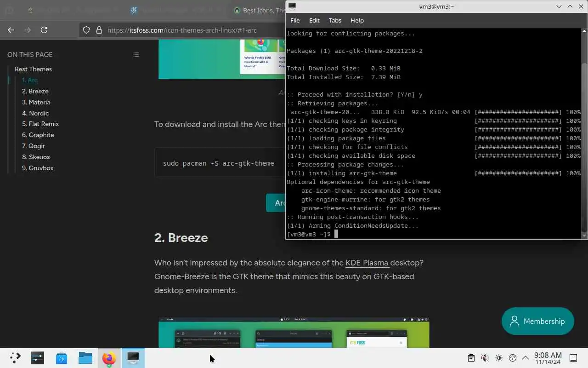Click the scrollbar down arrow in terminal

tap(584, 236)
